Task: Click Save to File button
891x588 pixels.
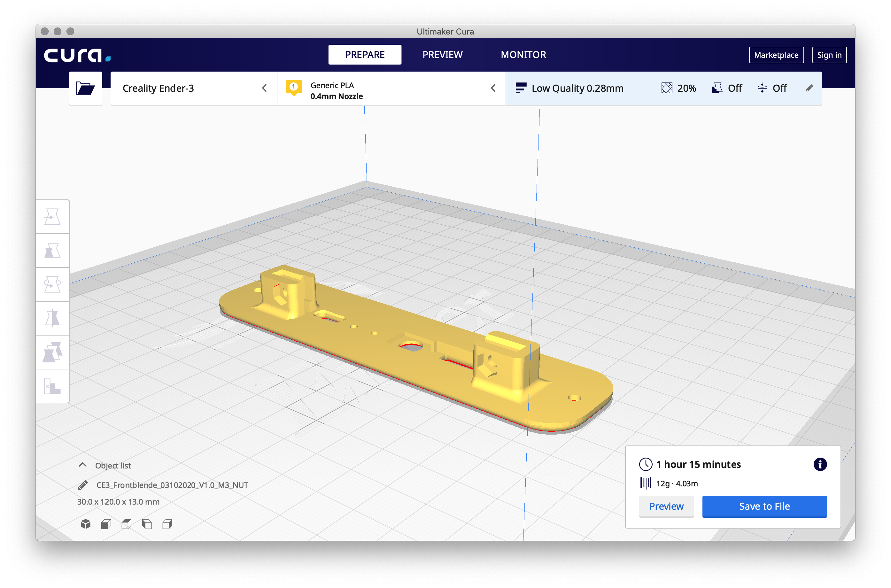Action: pyautogui.click(x=764, y=506)
